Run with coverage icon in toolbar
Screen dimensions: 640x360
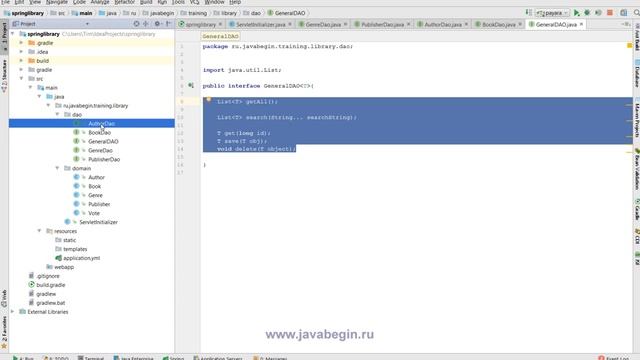tap(598, 13)
